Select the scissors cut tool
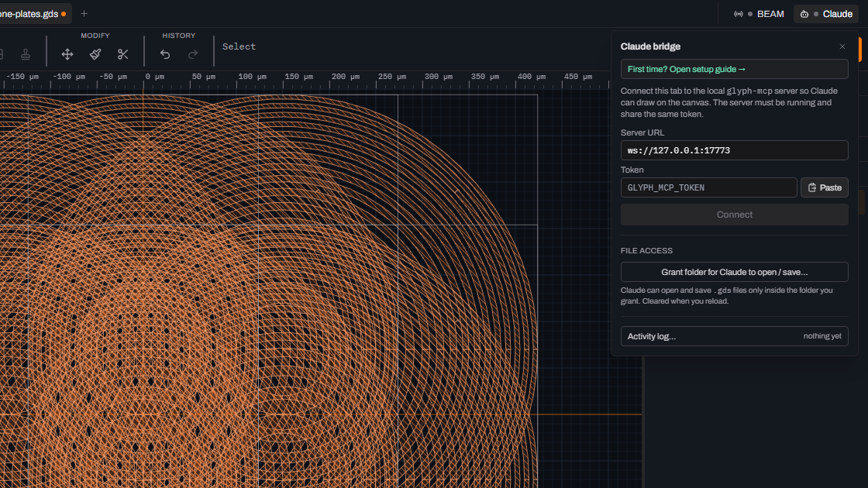The height and width of the screenshot is (488, 868). 123,54
